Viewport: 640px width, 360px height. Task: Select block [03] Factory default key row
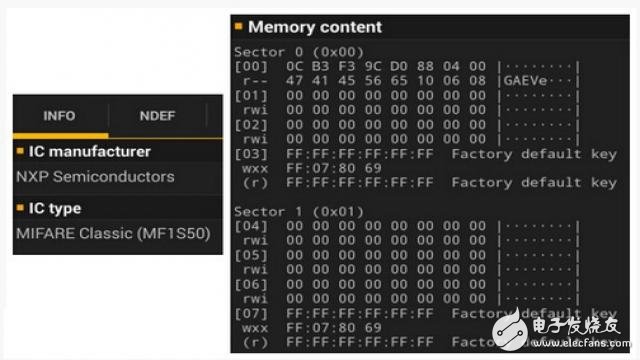(x=425, y=154)
